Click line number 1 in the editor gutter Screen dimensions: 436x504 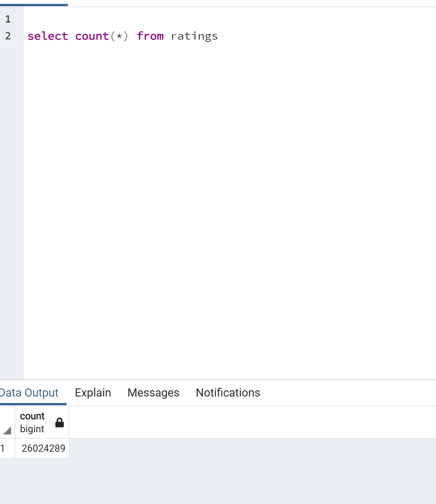point(7,19)
